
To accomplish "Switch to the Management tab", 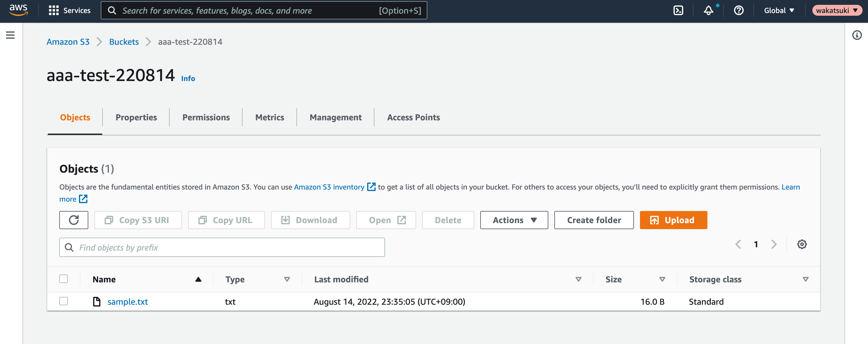I will pyautogui.click(x=335, y=117).
